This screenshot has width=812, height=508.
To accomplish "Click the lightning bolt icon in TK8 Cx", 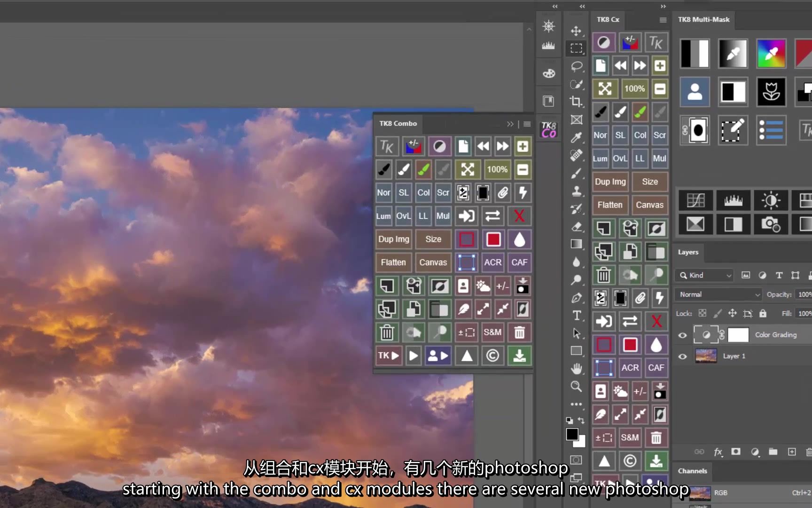I will coord(660,298).
